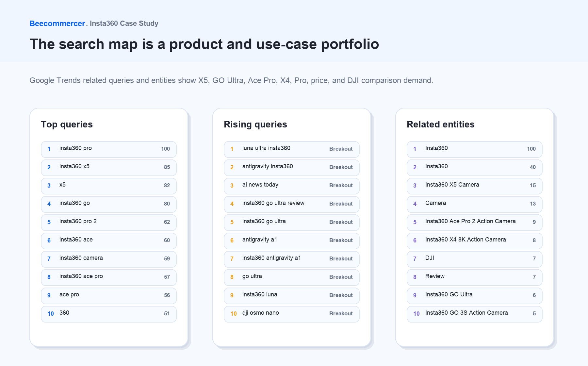588x366 pixels.
Task: Click the 'Camera' entity scoring 13
Action: [475, 204]
